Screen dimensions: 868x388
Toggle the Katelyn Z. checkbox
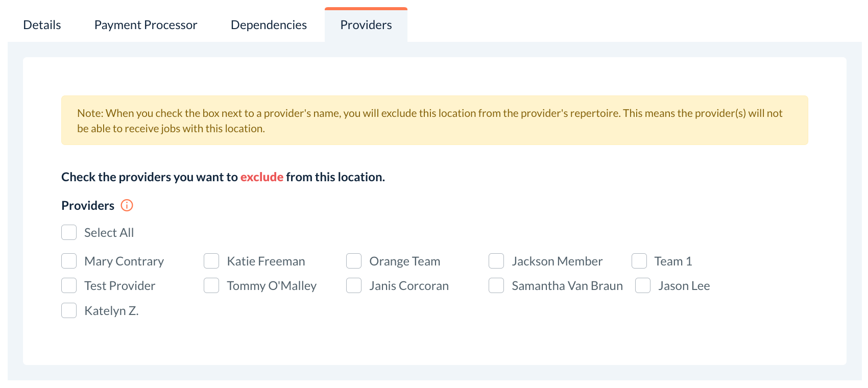[x=69, y=310]
